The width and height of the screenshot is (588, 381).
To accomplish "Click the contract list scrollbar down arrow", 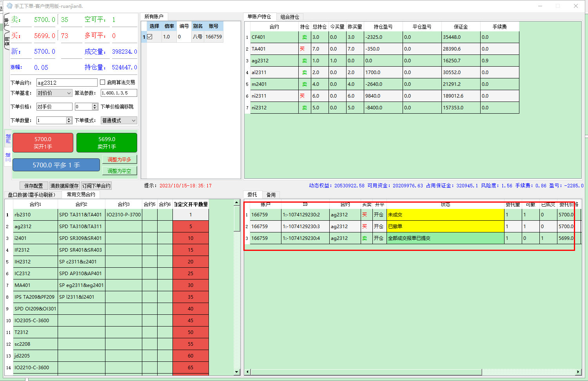I will pyautogui.click(x=237, y=372).
